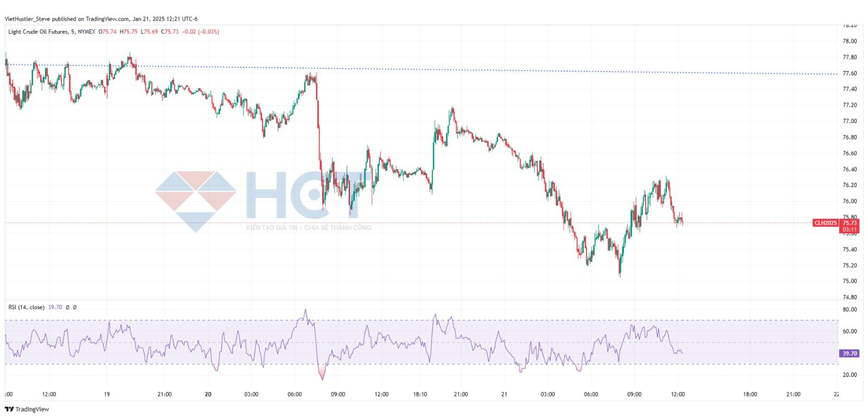This screenshot has width=868, height=417.
Task: Click the 77.00 level on price scale
Action: (850, 121)
